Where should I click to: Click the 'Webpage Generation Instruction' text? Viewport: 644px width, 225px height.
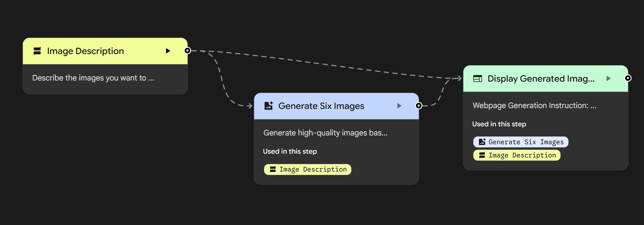pyautogui.click(x=534, y=105)
